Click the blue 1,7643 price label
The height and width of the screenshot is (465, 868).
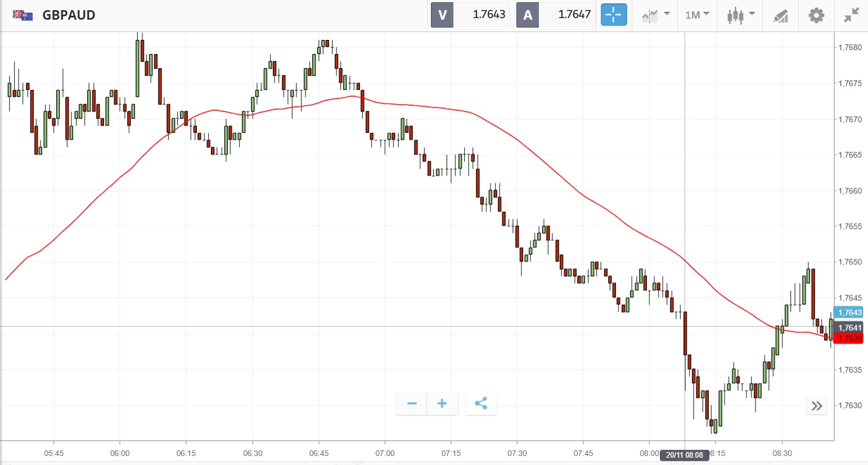(849, 313)
